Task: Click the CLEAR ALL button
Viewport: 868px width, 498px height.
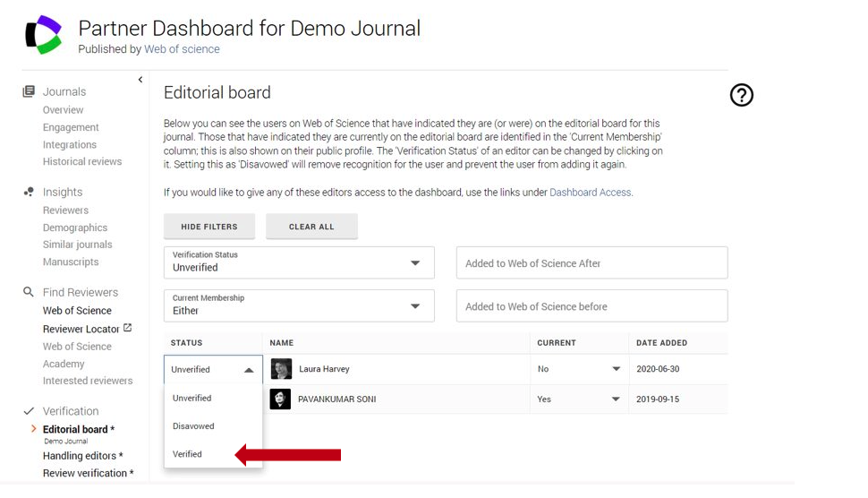Action: click(x=311, y=227)
